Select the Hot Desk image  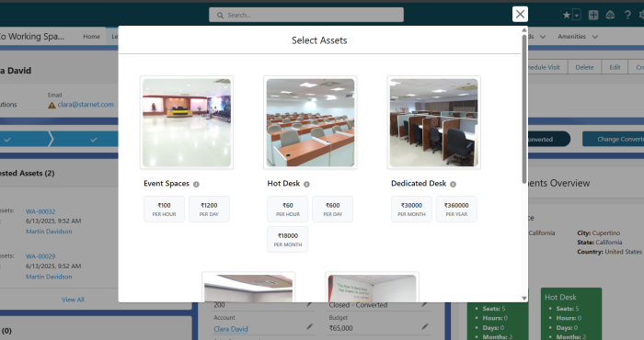point(310,122)
